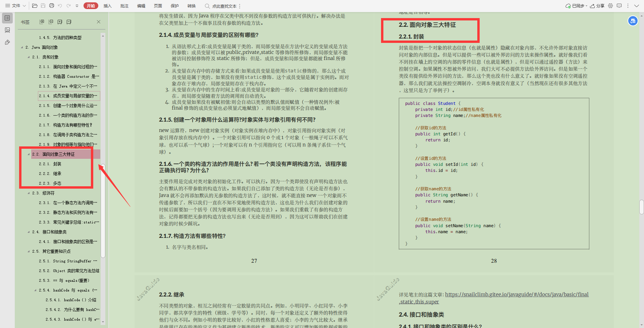Click the collapse all bookmarks icon
Screen dimensions: 644x328
tap(51, 22)
